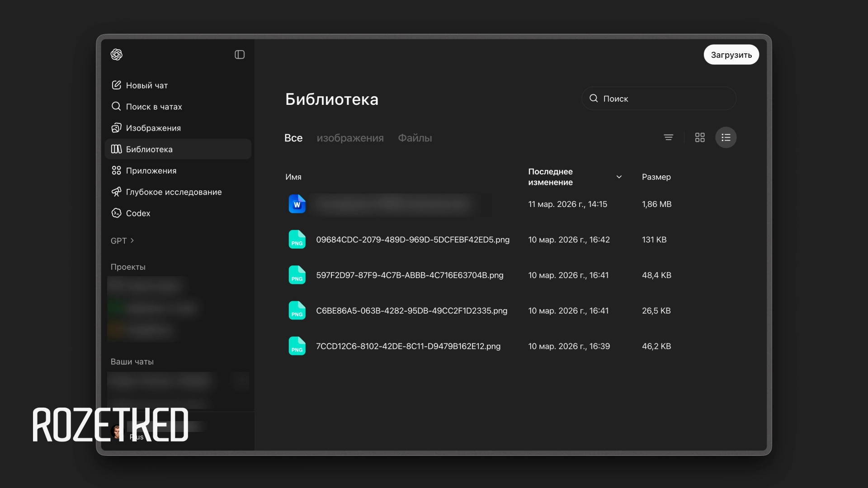Viewport: 868px width, 488px height.
Task: Open Глубокое исследование tool
Action: pos(174,192)
